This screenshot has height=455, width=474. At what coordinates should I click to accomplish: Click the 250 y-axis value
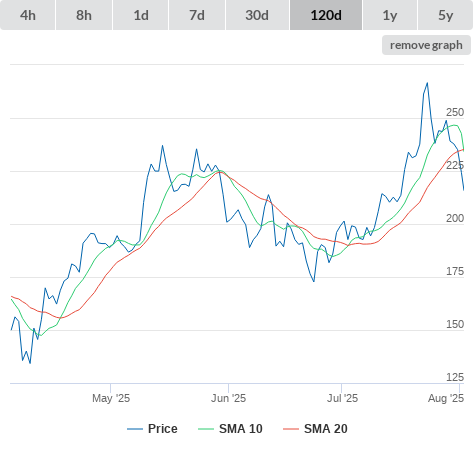coord(455,112)
